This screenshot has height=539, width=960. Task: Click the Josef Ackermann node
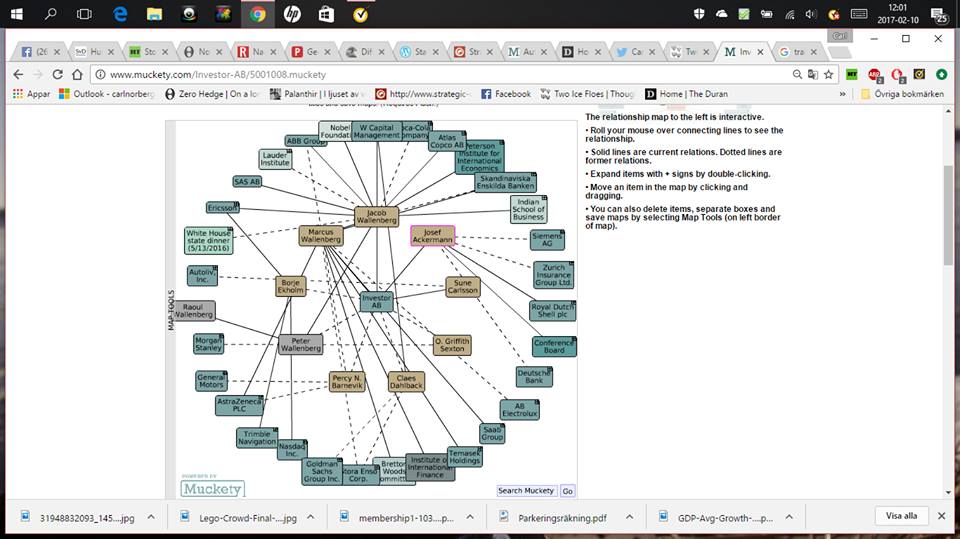(x=432, y=236)
